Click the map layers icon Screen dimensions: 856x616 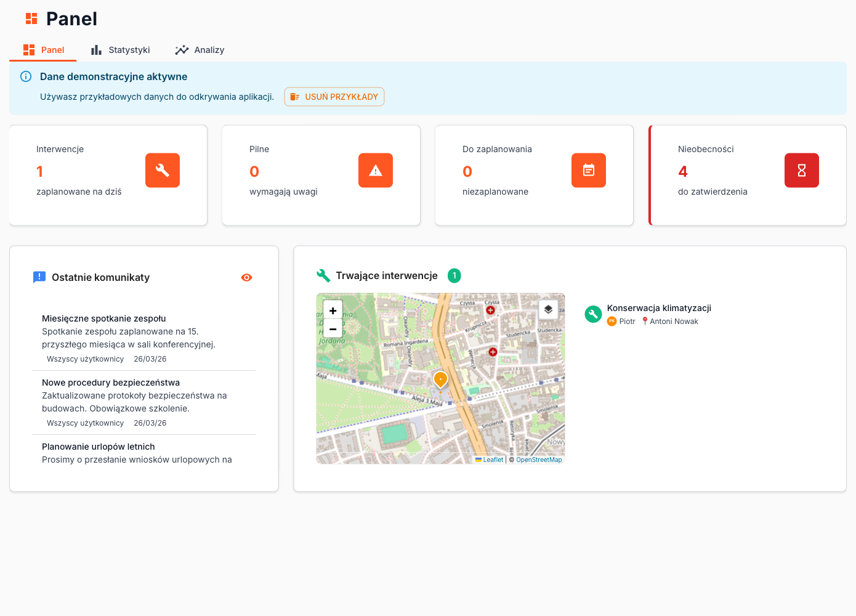[548, 310]
